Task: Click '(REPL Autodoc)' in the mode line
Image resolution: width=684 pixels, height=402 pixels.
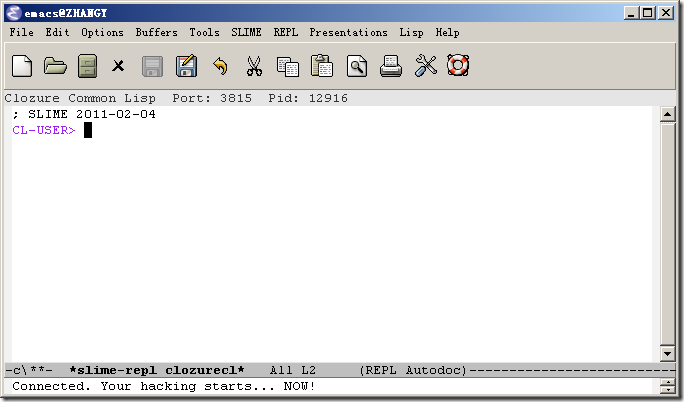Action: [413, 370]
